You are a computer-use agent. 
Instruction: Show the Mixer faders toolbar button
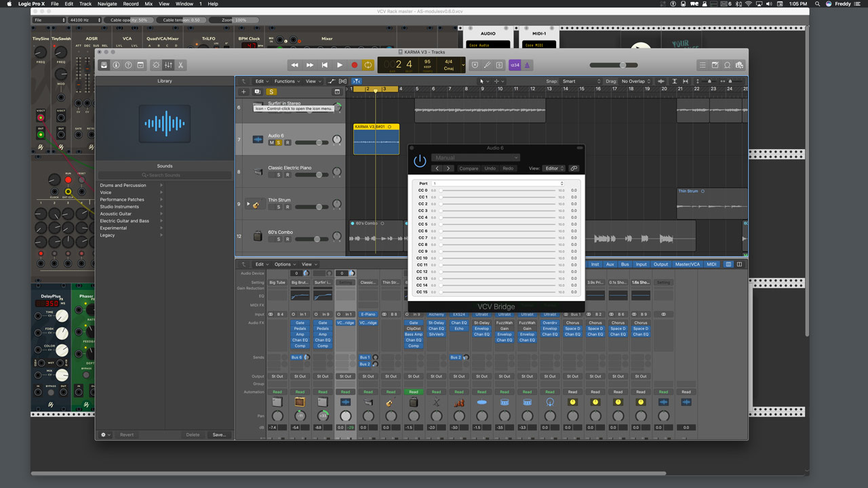point(169,65)
